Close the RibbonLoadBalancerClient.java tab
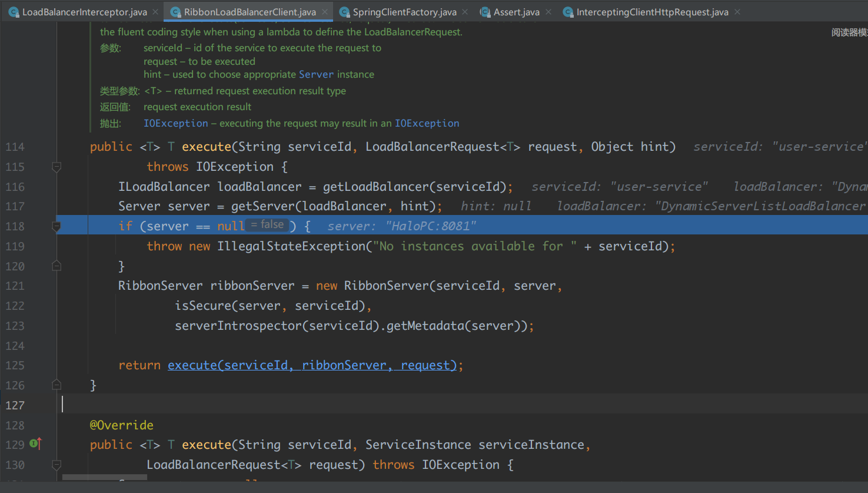The image size is (868, 493). 325,12
